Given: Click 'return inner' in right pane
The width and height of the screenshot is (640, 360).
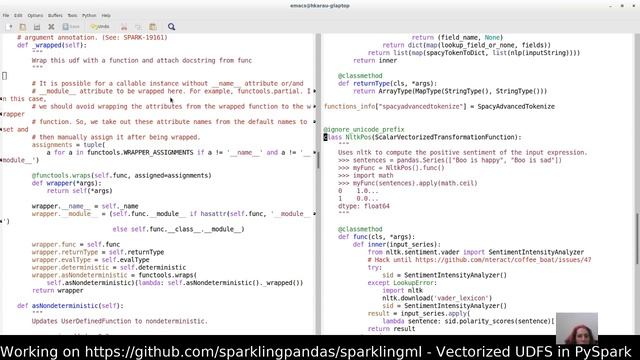Looking at the screenshot, I should [x=375, y=60].
